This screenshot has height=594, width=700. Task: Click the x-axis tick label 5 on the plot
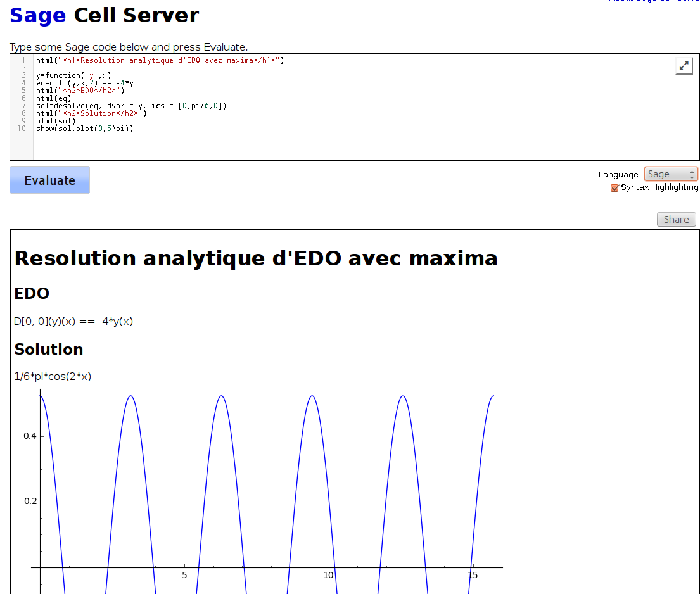(x=184, y=576)
